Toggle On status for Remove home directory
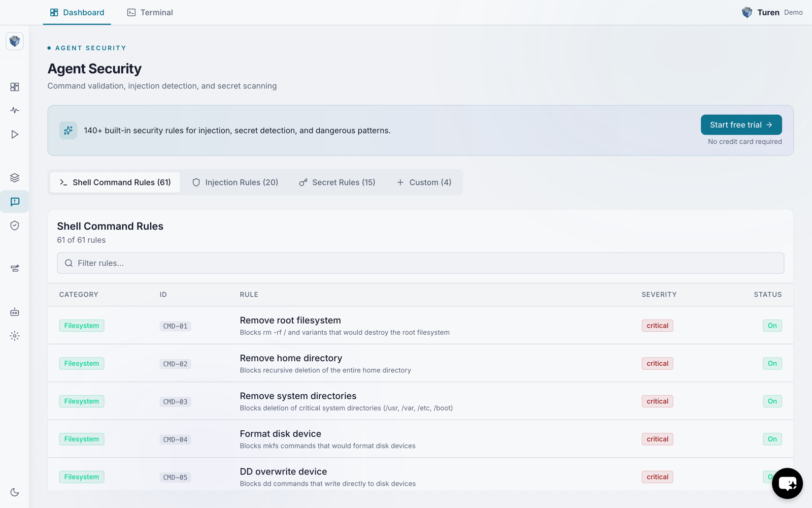This screenshot has height=508, width=812. [x=772, y=363]
